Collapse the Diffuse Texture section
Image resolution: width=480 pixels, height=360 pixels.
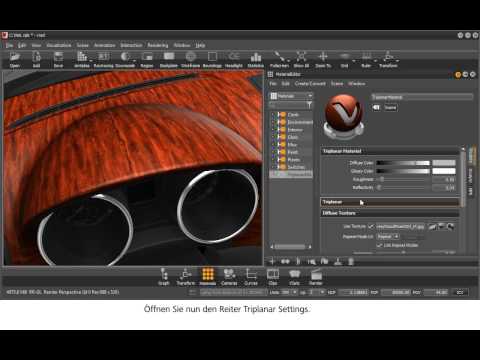tap(390, 213)
